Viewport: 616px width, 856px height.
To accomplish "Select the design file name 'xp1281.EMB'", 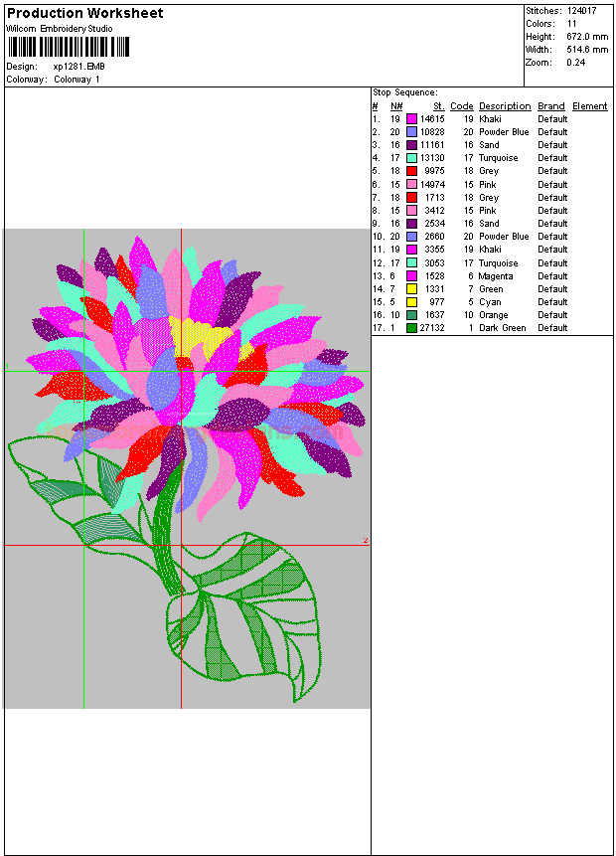I will [x=79, y=66].
